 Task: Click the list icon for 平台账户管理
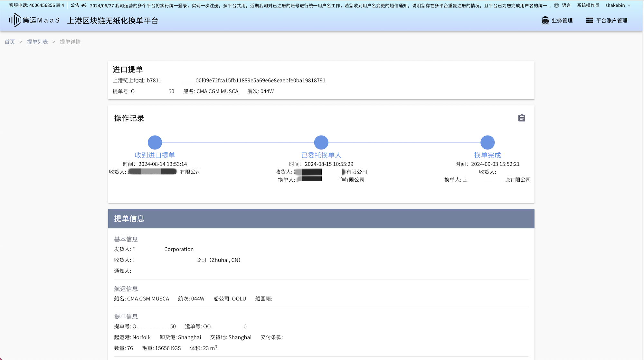pyautogui.click(x=589, y=20)
